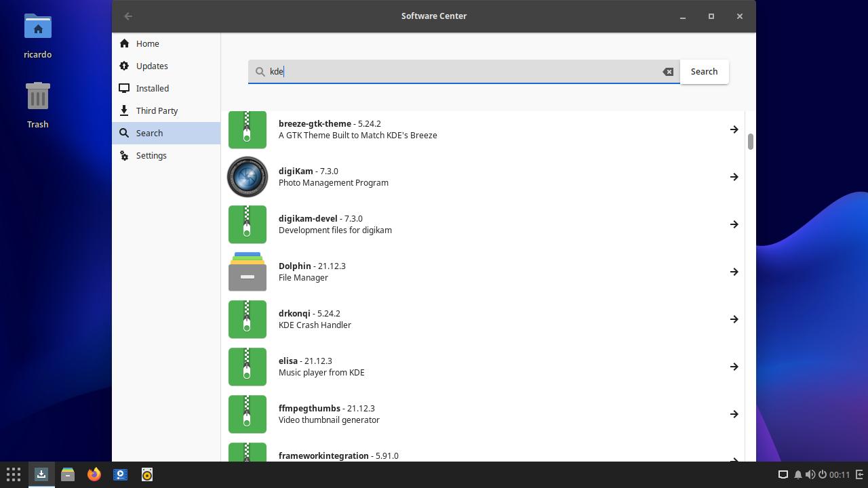The image size is (868, 488).
Task: Open the Rhythmbox speaker icon in taskbar
Action: 147,474
